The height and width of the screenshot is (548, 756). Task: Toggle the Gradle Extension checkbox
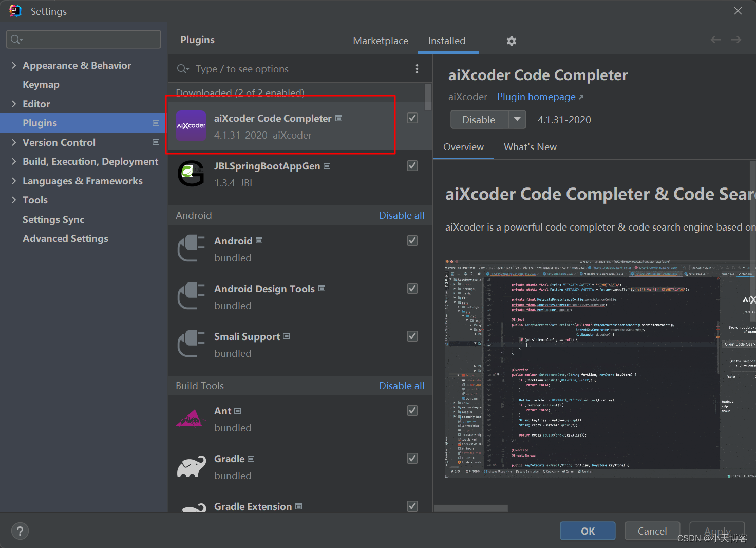[x=412, y=506]
